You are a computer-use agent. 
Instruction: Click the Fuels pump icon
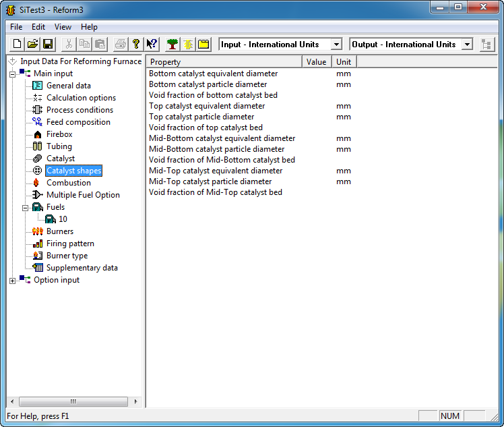(38, 207)
